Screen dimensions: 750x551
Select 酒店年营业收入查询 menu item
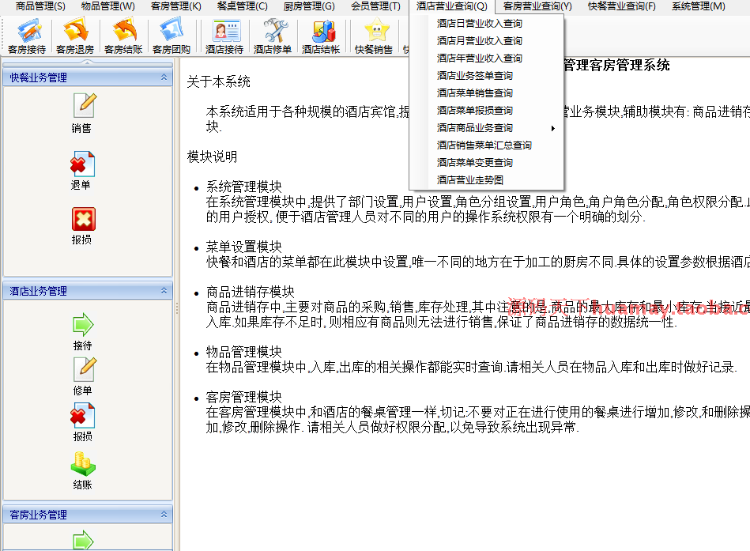pos(486,58)
